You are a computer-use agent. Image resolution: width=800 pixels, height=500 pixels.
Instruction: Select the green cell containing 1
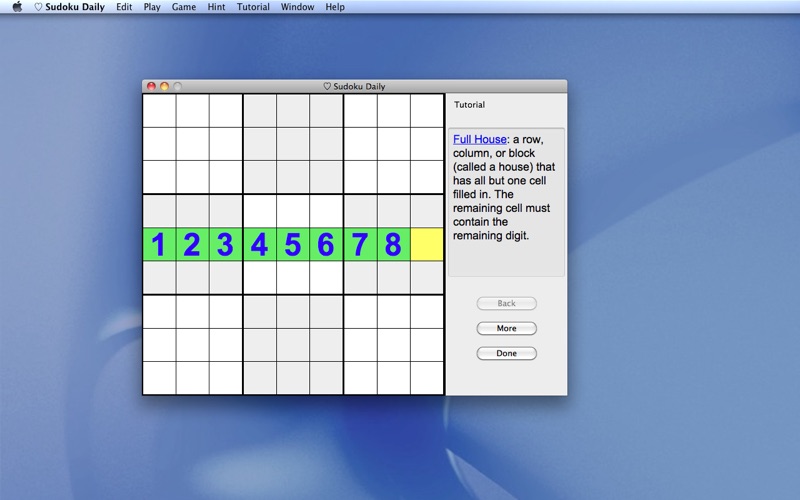pyautogui.click(x=159, y=244)
